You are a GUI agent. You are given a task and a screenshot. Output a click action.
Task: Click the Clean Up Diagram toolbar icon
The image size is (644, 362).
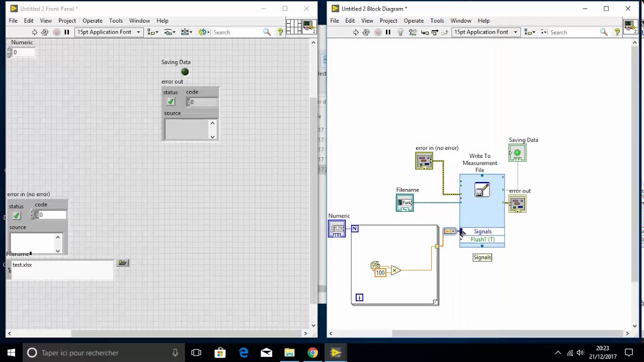[544, 32]
